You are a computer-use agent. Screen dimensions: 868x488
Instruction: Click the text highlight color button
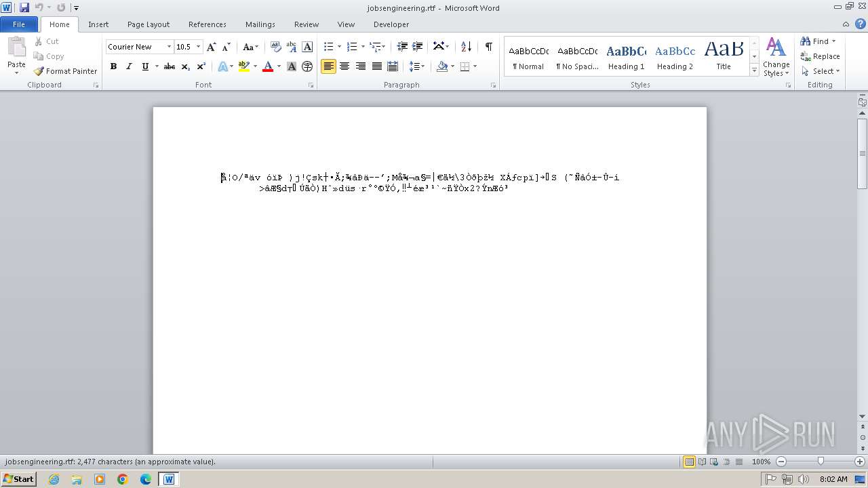[244, 66]
